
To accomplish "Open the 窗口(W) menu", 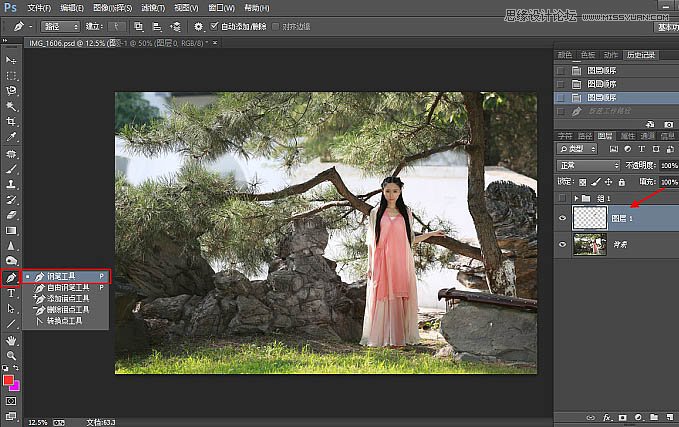I will 221,8.
